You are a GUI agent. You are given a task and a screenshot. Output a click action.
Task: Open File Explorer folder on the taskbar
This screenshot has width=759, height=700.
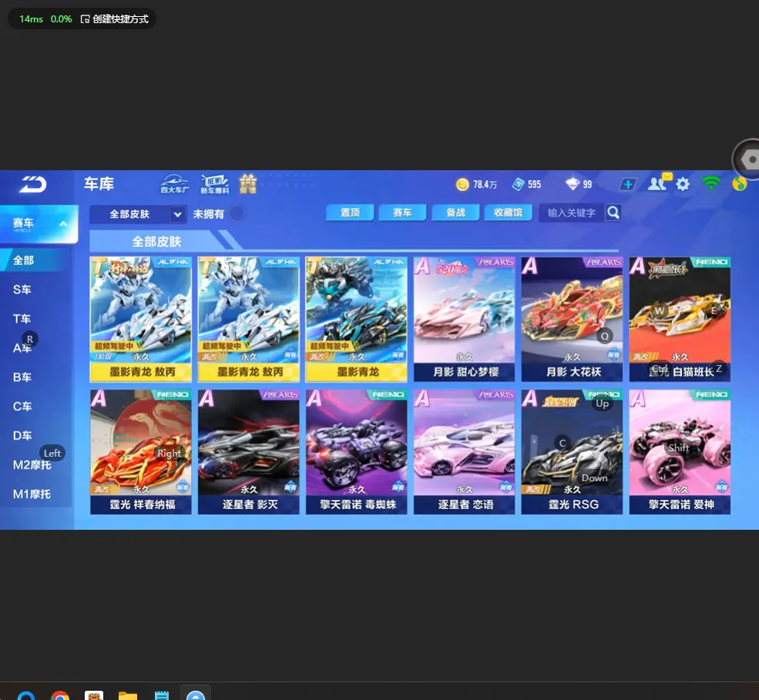(128, 695)
